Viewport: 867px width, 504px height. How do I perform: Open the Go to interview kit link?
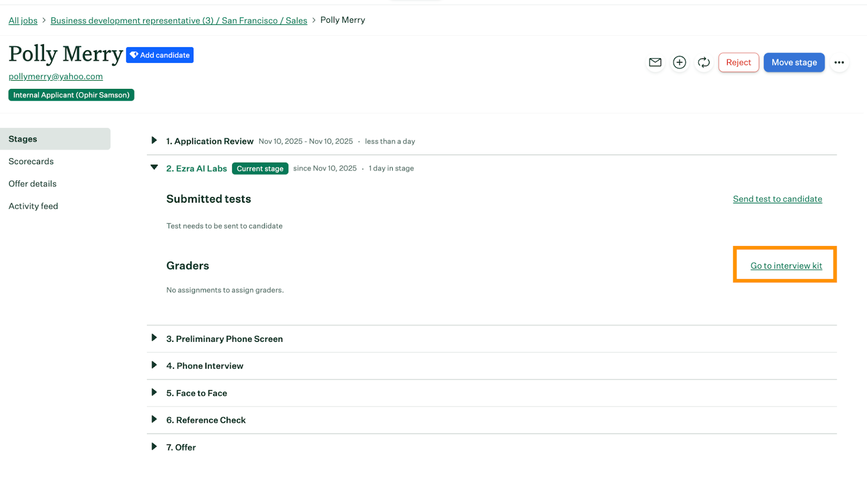[786, 266]
